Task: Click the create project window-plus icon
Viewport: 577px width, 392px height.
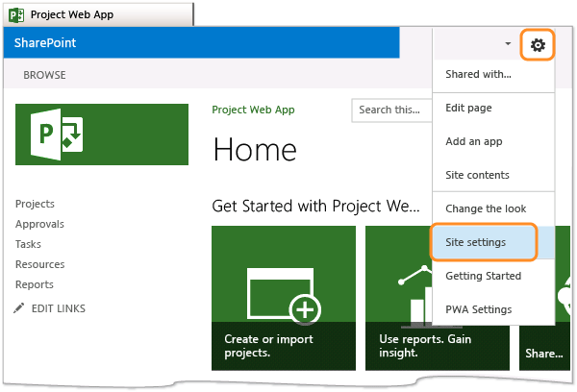Action: [x=284, y=295]
